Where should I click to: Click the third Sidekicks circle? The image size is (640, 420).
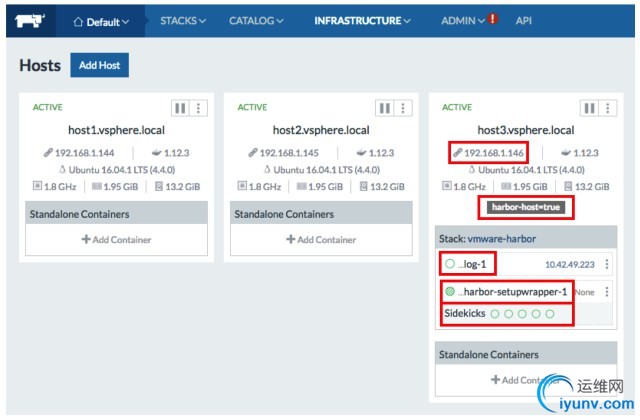(522, 314)
